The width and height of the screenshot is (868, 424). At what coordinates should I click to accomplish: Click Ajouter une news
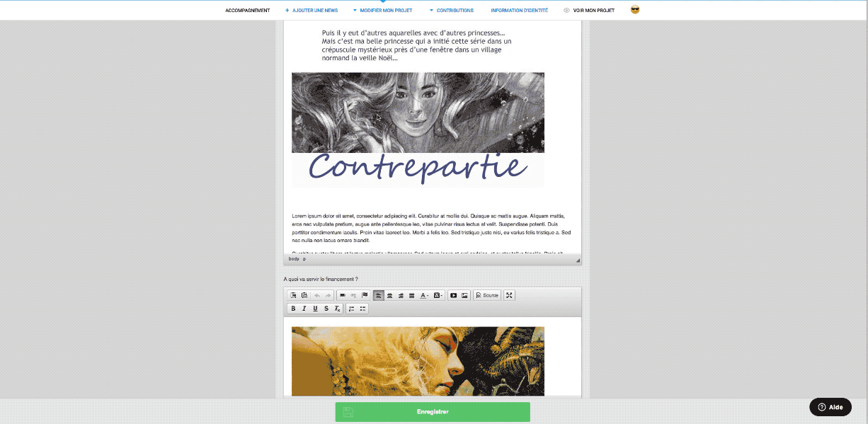312,11
